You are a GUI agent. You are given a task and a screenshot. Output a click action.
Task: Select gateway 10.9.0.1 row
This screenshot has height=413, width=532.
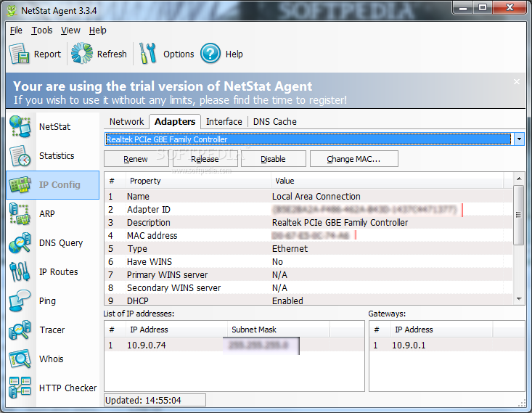(447, 345)
